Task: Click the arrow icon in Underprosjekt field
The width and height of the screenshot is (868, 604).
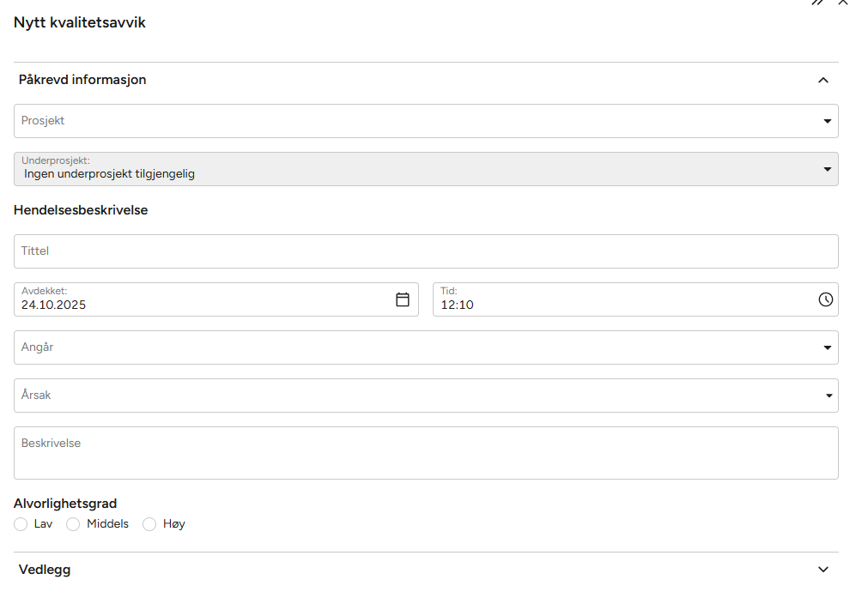Action: click(827, 169)
